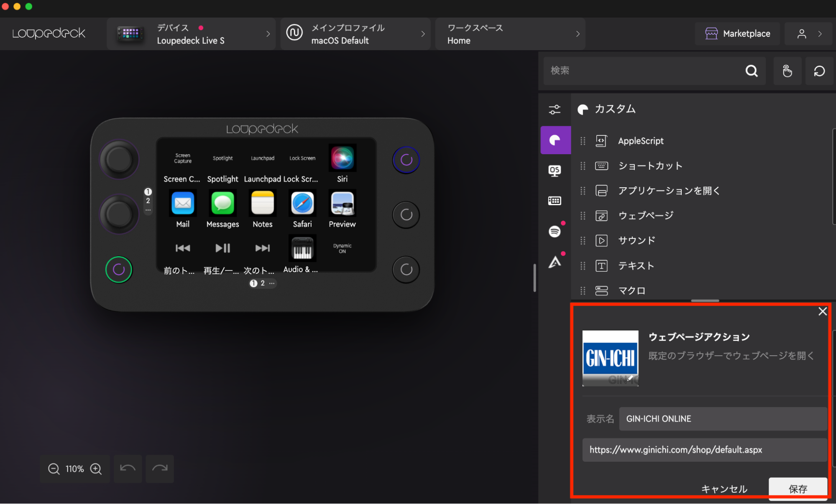The image size is (836, 504).
Task: Open the OS actions sidebar tab
Action: pos(555,171)
